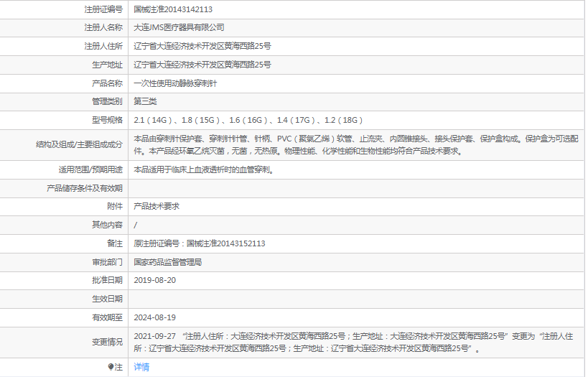Select the 2021-09-27 change record text
588x377 pixels.
(x=353, y=342)
